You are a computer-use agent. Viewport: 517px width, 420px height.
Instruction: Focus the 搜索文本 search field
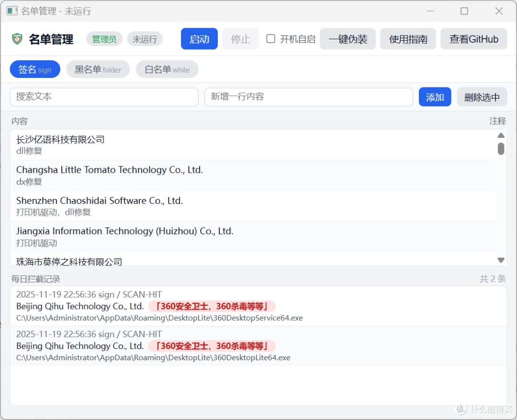(x=104, y=97)
